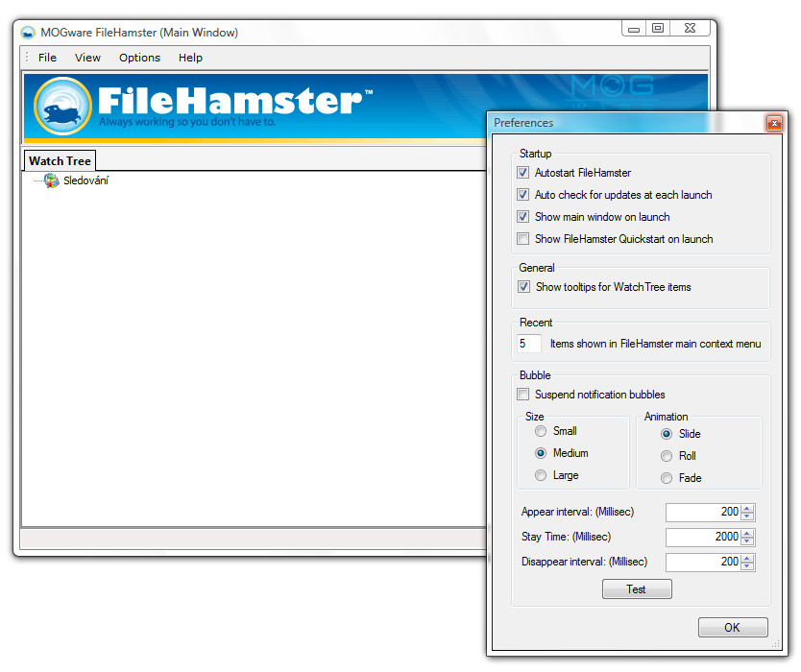The width and height of the screenshot is (801, 672).
Task: Click the Items shown in FileHamster main context menu label
Action: pyautogui.click(x=655, y=344)
